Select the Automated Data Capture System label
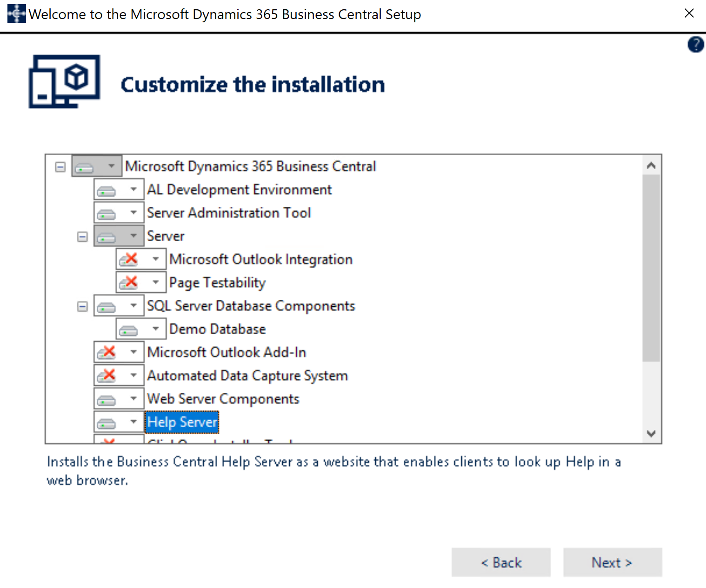Image resolution: width=706 pixels, height=588 pixels. (247, 376)
